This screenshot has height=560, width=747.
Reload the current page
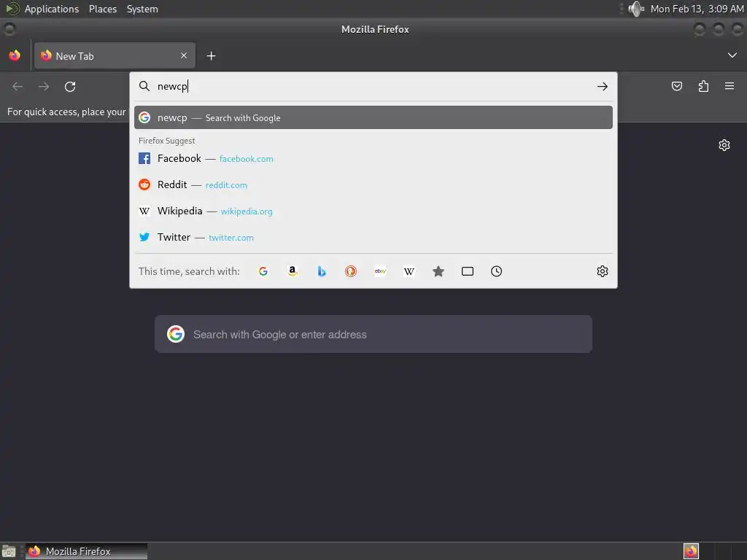click(x=70, y=87)
